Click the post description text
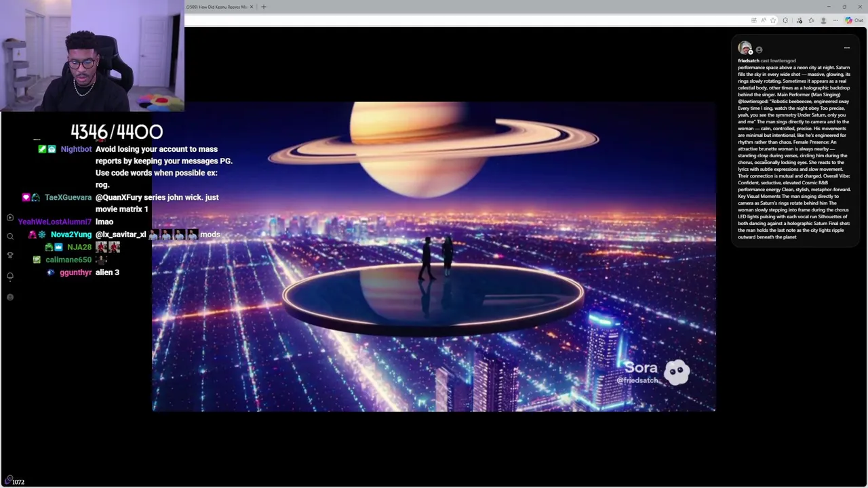 794,152
